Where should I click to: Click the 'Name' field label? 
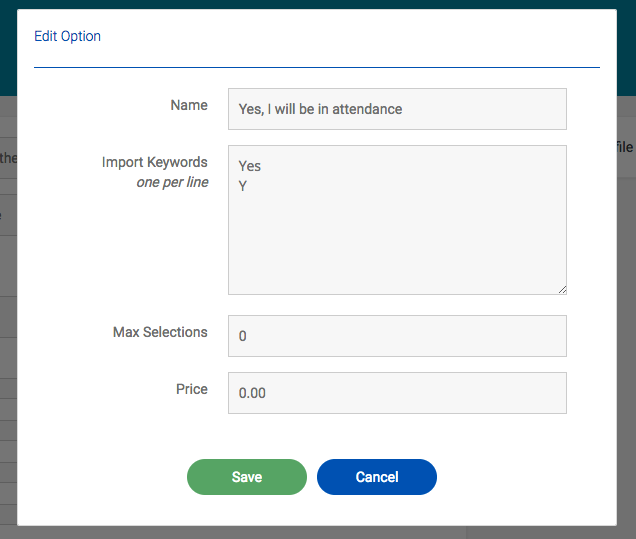click(189, 105)
